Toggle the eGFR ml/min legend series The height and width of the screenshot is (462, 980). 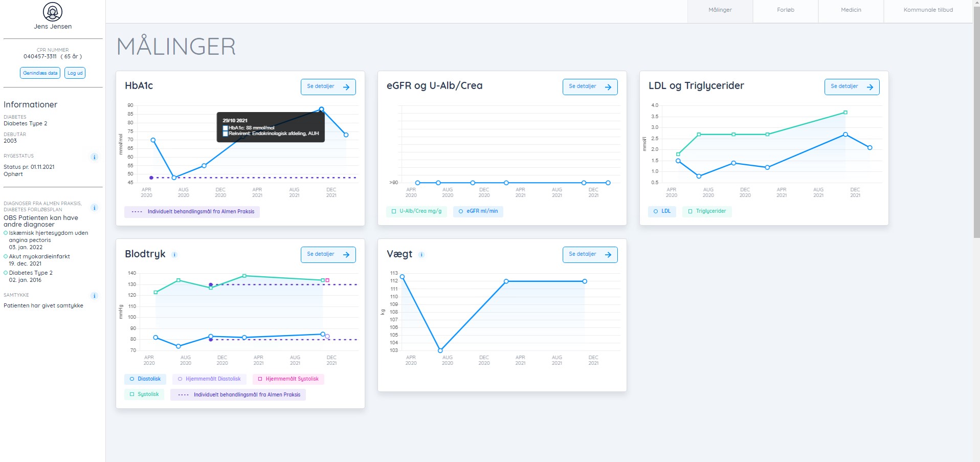coord(478,211)
